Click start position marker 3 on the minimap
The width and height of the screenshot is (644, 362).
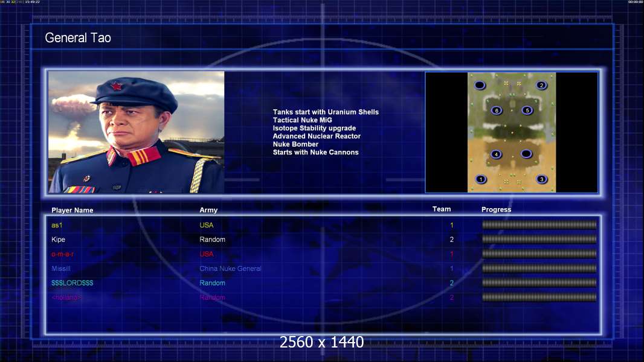(x=541, y=179)
